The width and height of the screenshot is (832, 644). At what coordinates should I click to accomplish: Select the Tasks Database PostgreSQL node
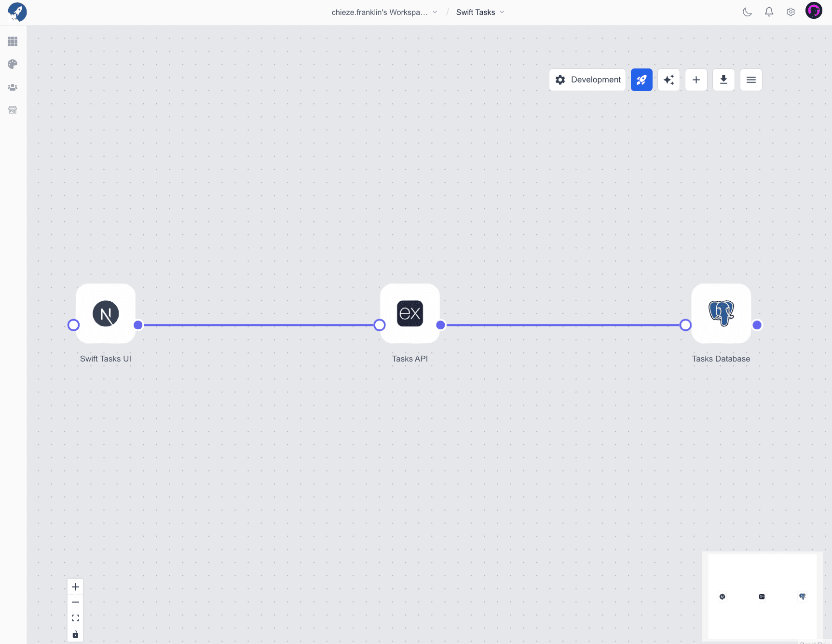(721, 313)
